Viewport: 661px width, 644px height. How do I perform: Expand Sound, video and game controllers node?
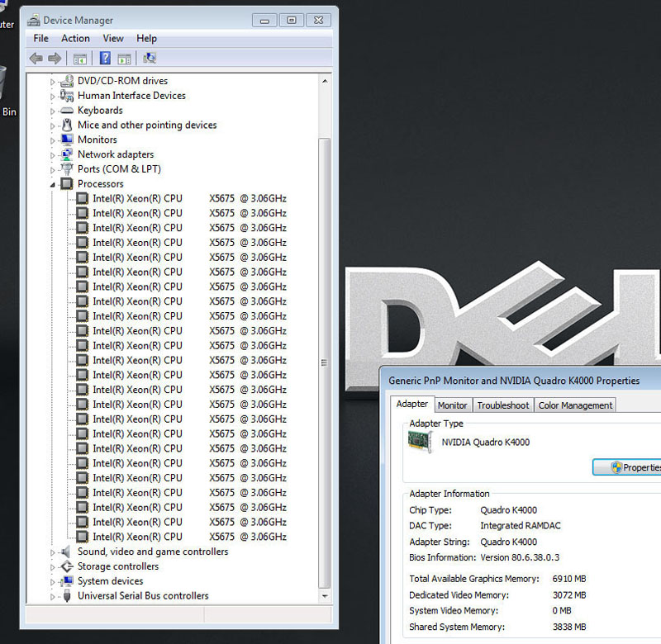[52, 552]
